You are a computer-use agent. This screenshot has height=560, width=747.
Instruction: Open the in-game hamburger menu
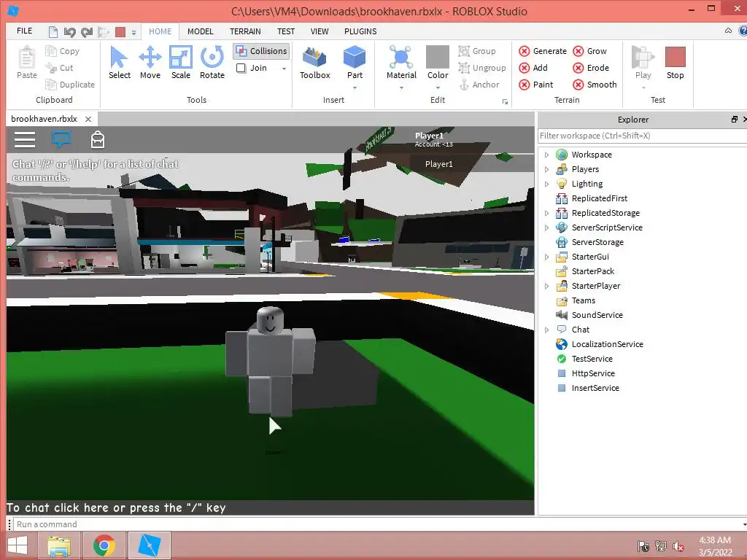point(25,139)
